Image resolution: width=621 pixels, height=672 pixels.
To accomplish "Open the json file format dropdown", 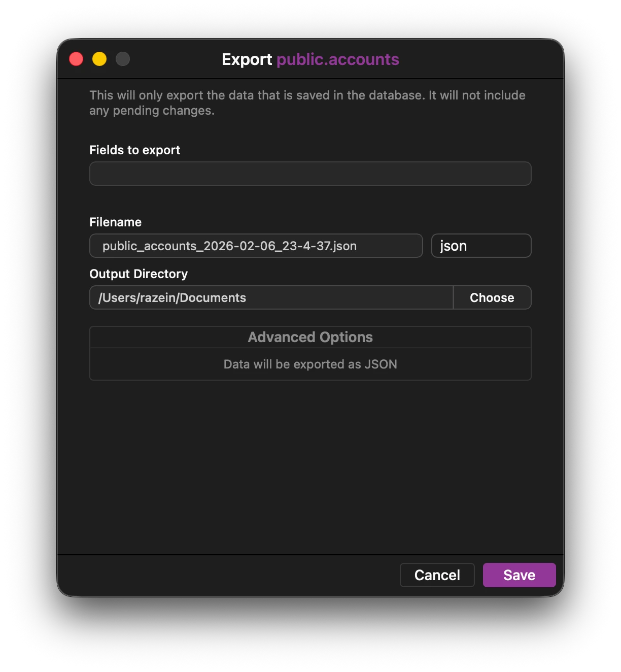I will (x=481, y=246).
